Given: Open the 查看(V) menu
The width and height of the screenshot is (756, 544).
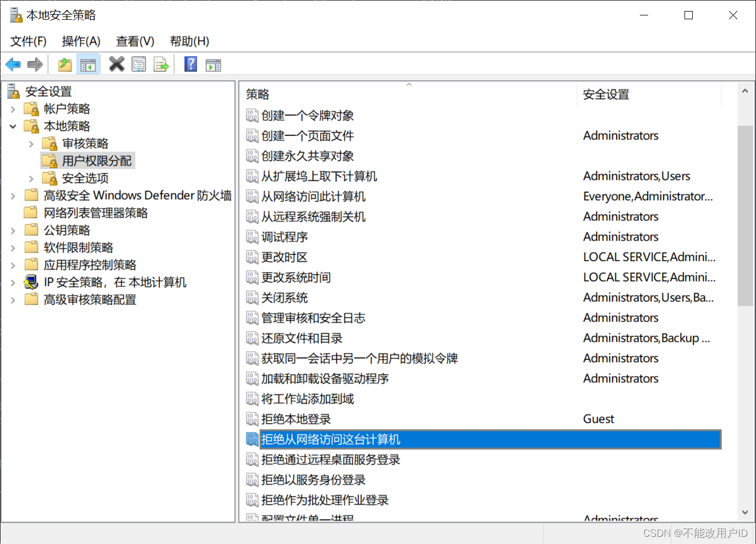Looking at the screenshot, I should (135, 41).
